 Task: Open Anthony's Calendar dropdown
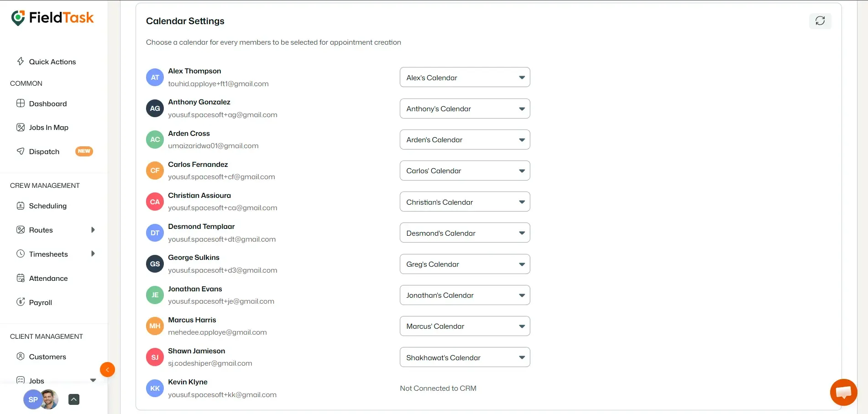(465, 109)
